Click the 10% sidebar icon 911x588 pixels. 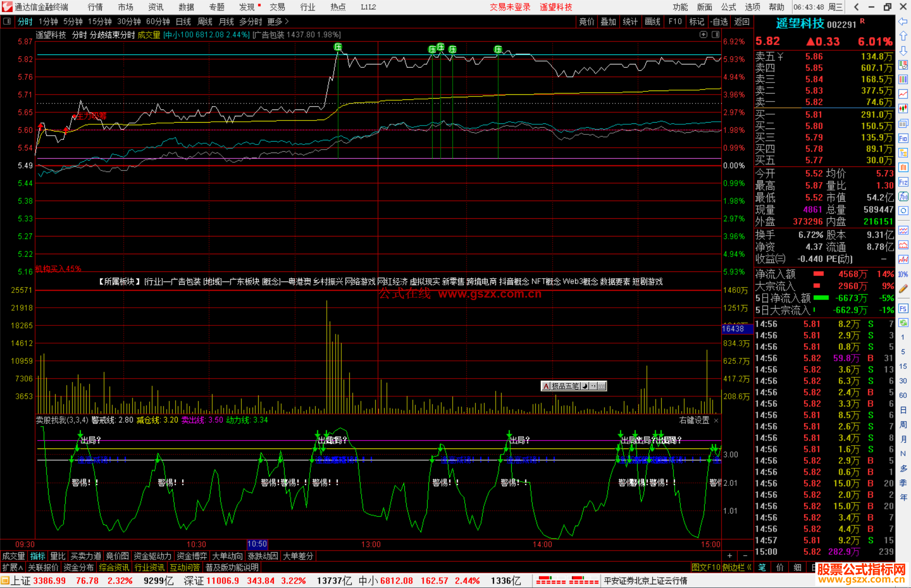coord(903,274)
